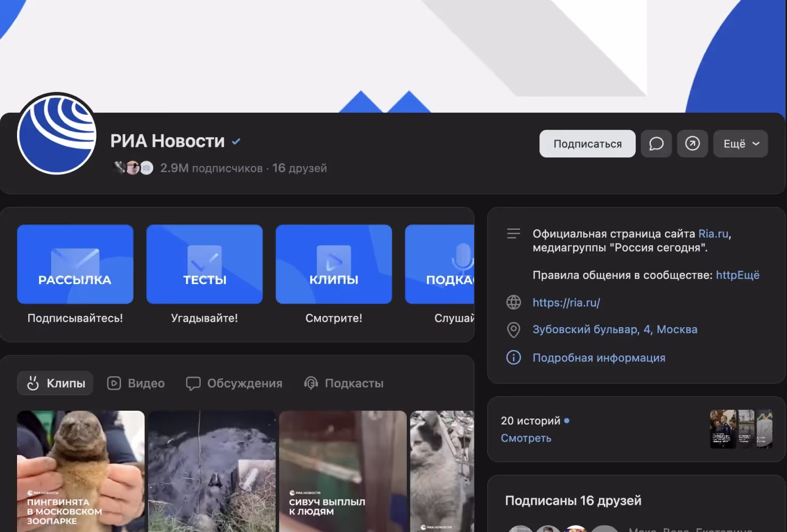
Task: Open the https://ria.ru/ link
Action: tap(566, 303)
